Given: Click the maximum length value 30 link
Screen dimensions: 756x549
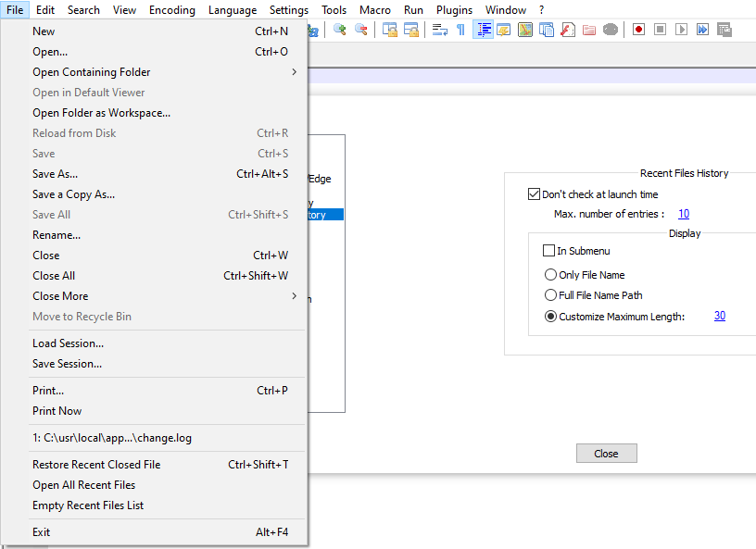Looking at the screenshot, I should pos(720,316).
